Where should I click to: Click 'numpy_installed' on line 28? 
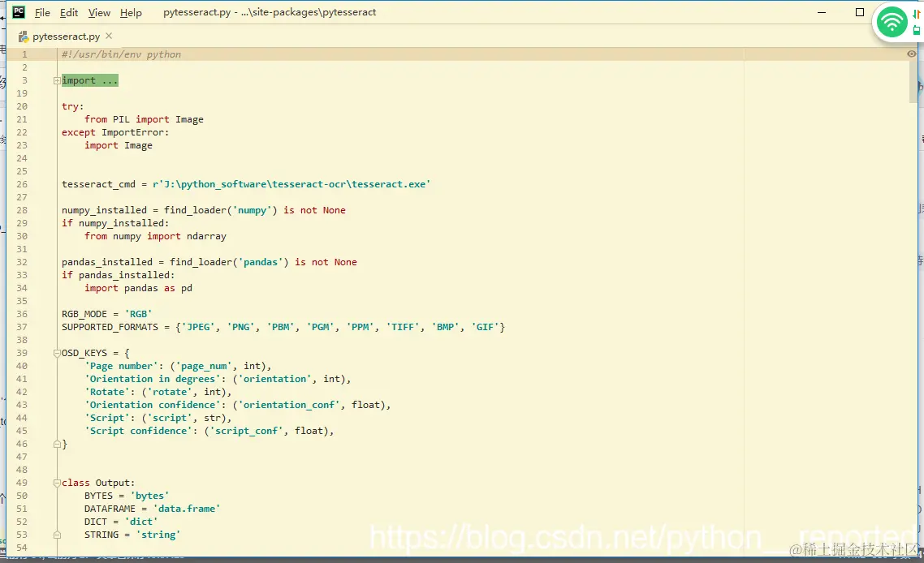pos(104,210)
